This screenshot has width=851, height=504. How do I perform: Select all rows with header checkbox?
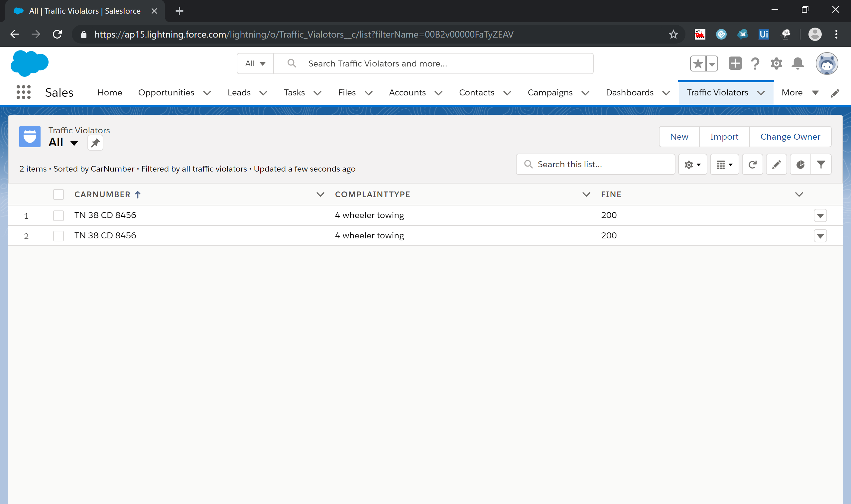click(x=59, y=194)
